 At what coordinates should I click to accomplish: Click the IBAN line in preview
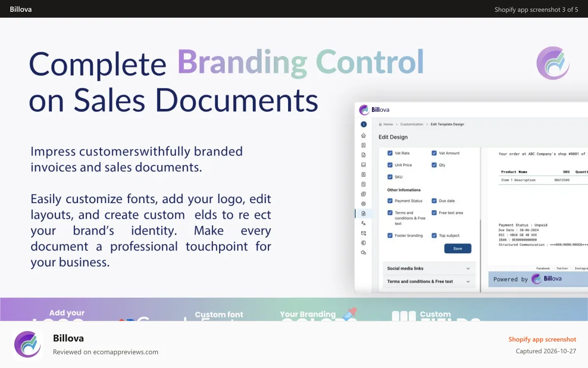[x=517, y=240]
